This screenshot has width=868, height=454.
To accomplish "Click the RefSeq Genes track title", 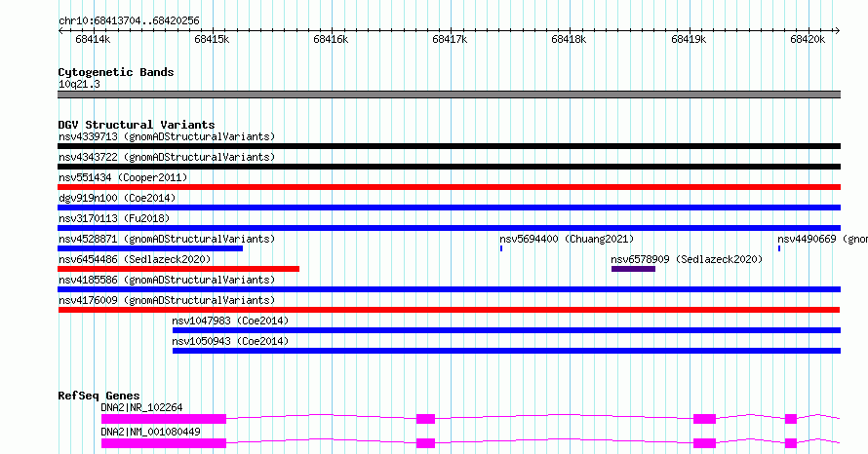I will (99, 396).
